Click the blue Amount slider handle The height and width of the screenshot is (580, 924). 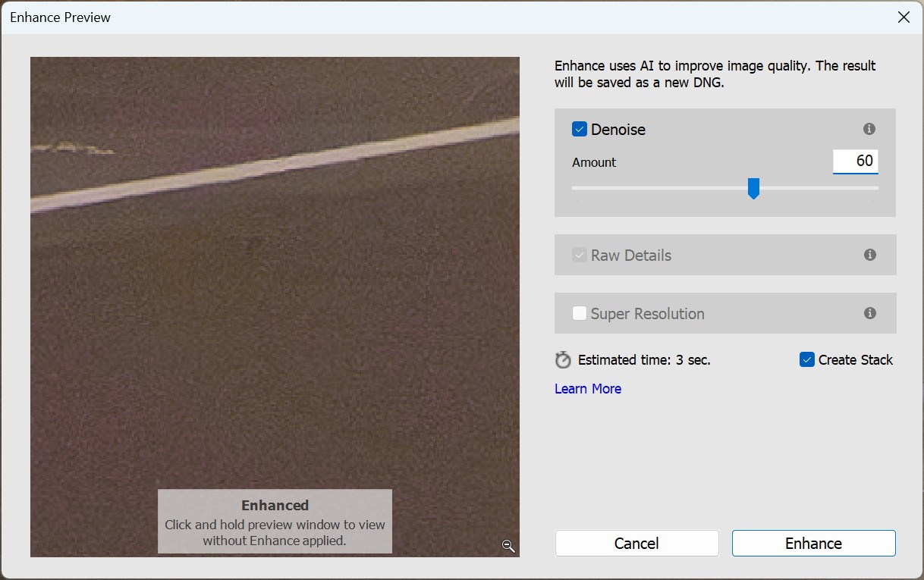click(753, 188)
